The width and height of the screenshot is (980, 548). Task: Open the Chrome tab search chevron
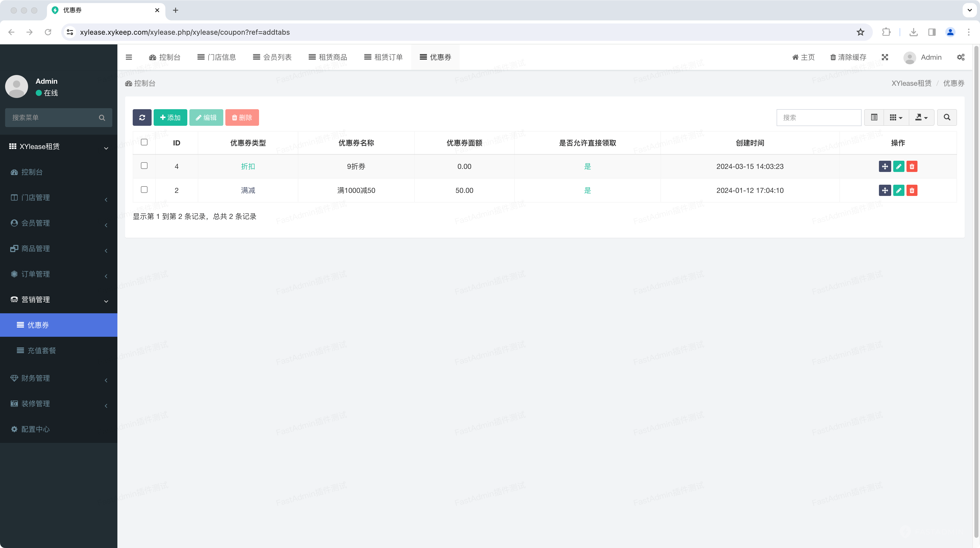click(970, 10)
